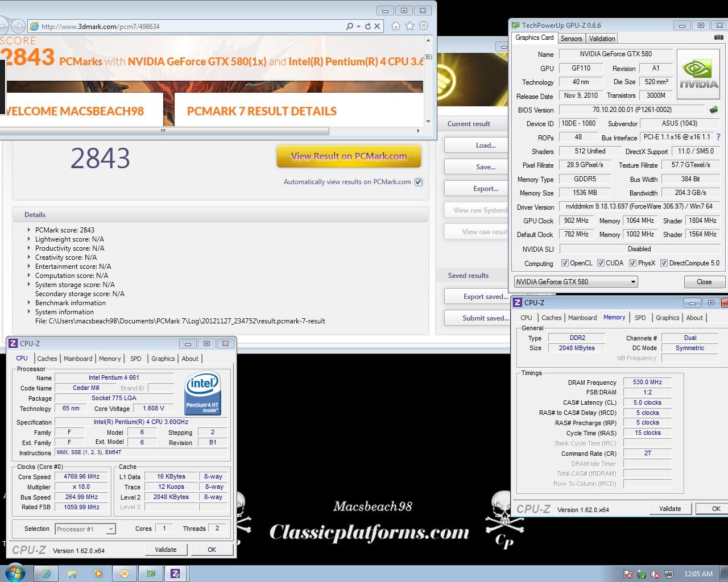This screenshot has width=728, height=582.
Task: Toggle the PhysX checkbox in GPU-Z
Action: 632,263
